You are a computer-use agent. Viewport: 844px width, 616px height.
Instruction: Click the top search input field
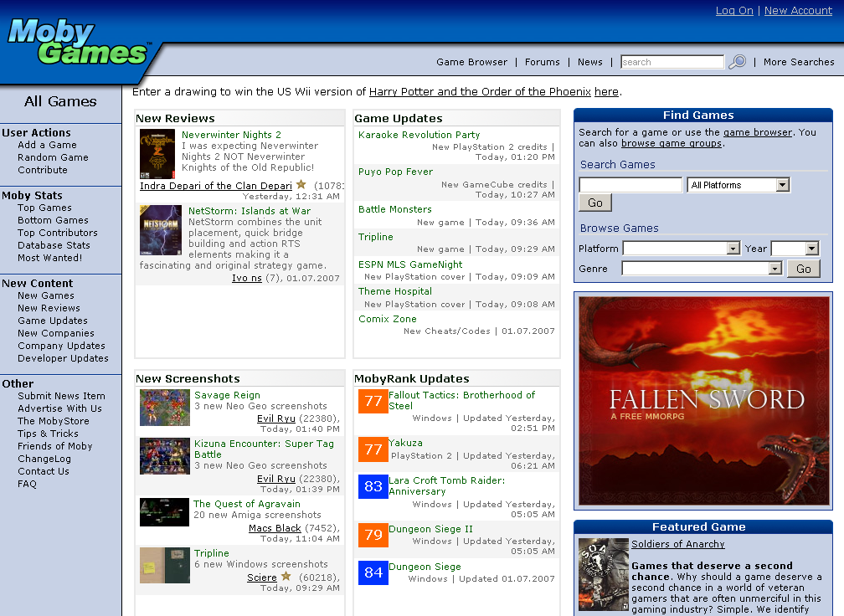[x=672, y=62]
